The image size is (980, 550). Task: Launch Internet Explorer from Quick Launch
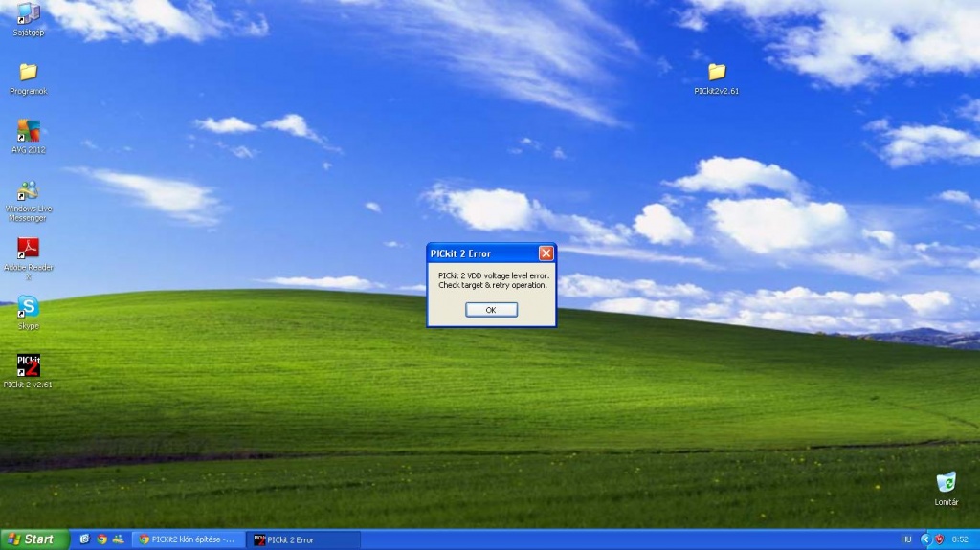tap(85, 539)
